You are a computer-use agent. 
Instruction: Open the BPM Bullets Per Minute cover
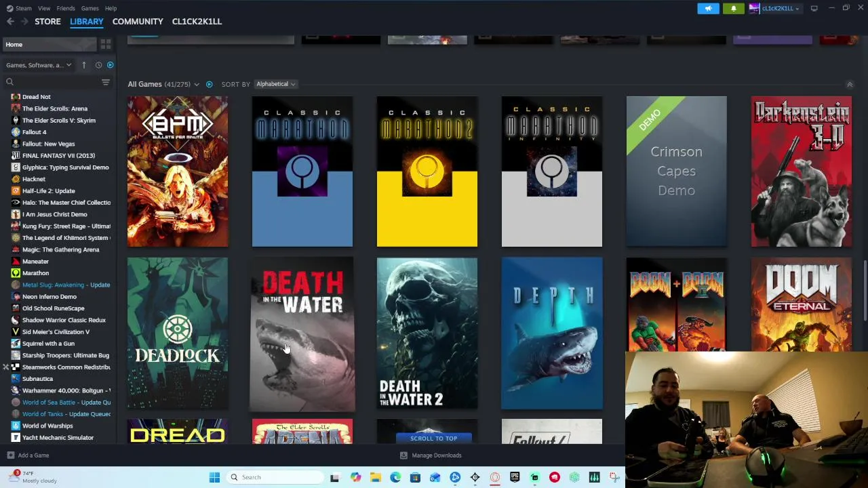pyautogui.click(x=178, y=171)
